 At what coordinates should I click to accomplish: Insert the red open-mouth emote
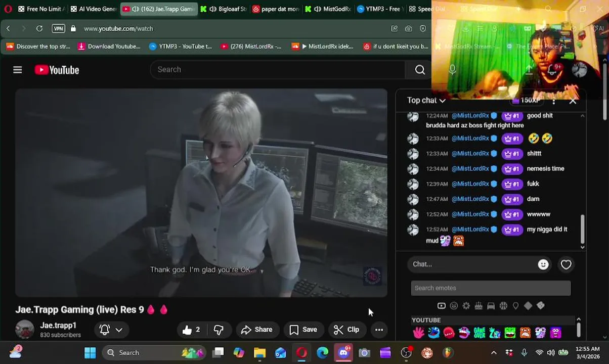(x=449, y=332)
